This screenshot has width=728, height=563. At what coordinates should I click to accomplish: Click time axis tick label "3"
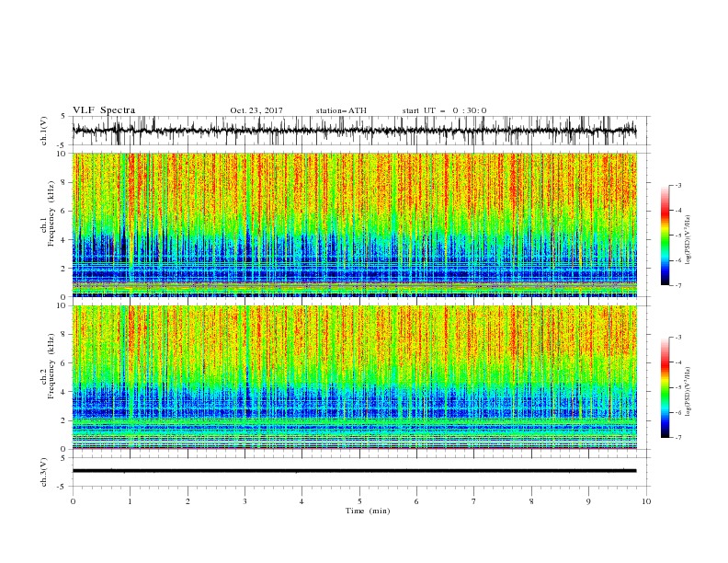(245, 501)
